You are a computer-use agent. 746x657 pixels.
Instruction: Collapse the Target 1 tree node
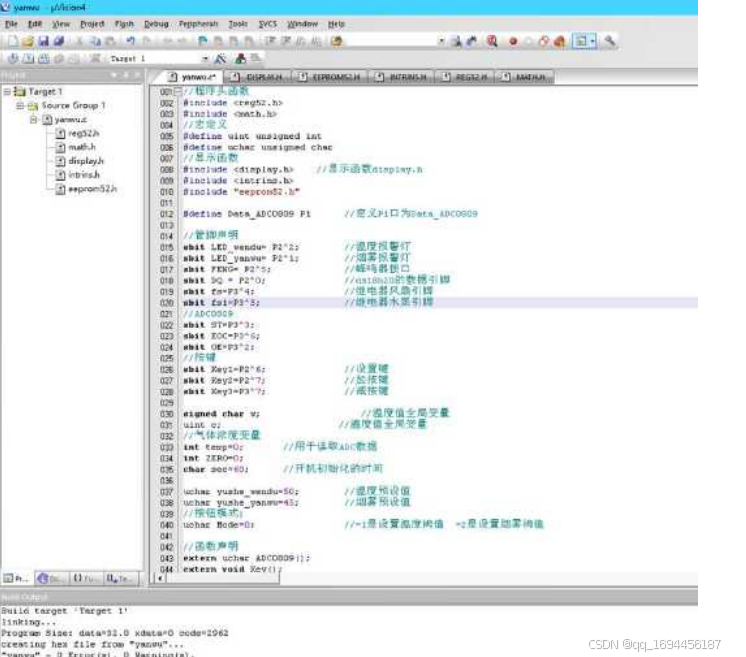coord(7,91)
